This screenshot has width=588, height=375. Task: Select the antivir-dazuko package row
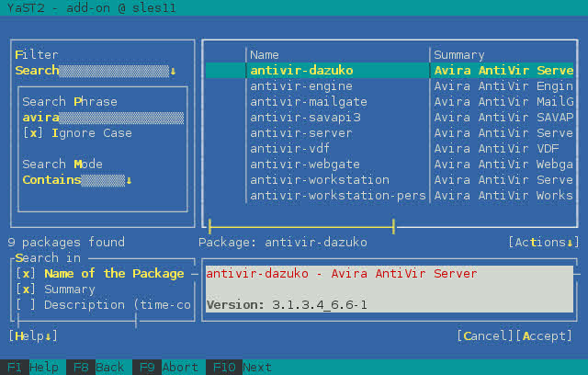[x=390, y=71]
